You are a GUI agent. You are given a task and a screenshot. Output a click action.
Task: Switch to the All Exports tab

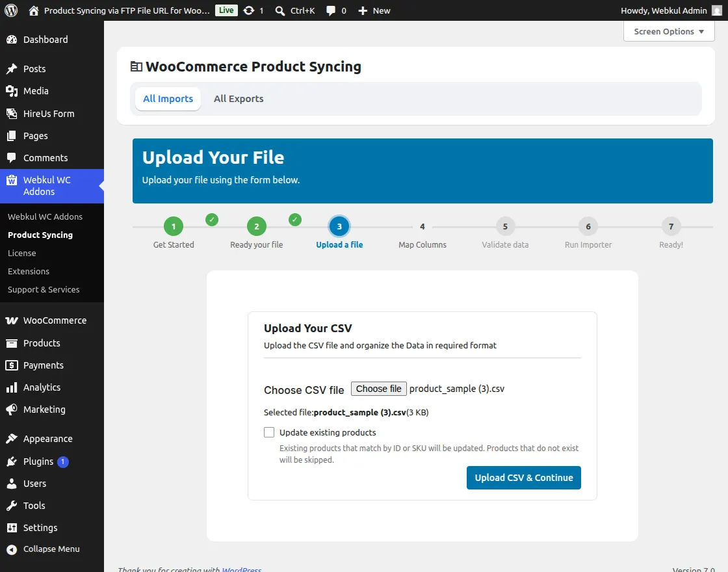coord(239,98)
